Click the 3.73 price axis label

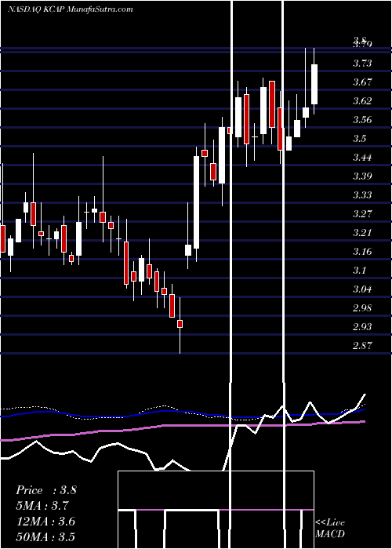click(362, 64)
